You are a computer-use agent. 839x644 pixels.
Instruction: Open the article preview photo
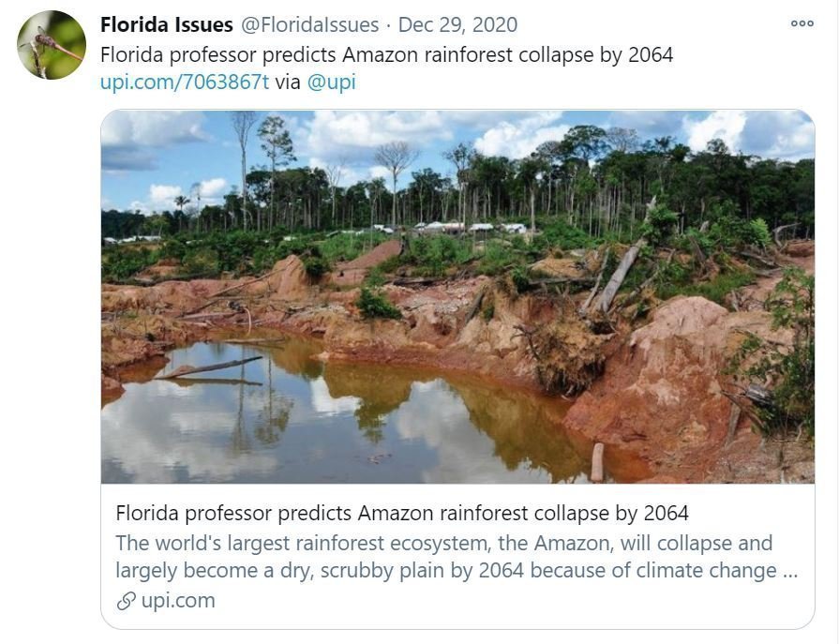coord(457,297)
